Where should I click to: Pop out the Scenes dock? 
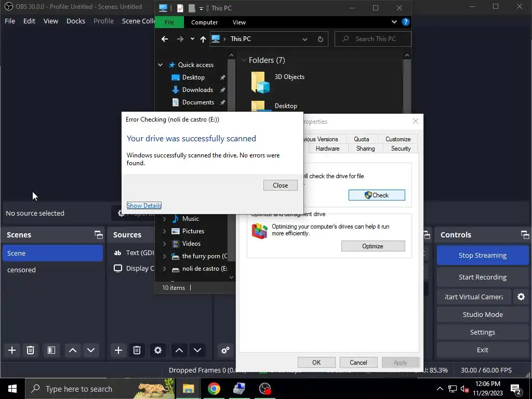pos(98,235)
